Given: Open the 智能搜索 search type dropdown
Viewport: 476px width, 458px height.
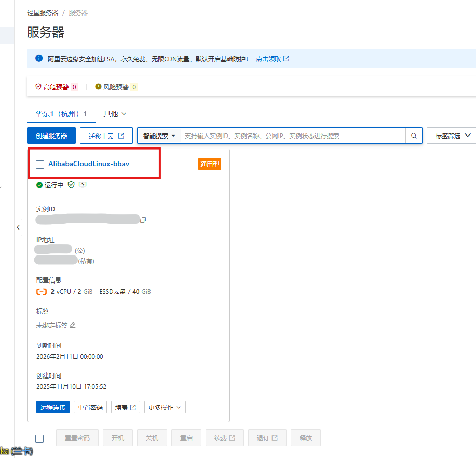Looking at the screenshot, I should tap(159, 136).
